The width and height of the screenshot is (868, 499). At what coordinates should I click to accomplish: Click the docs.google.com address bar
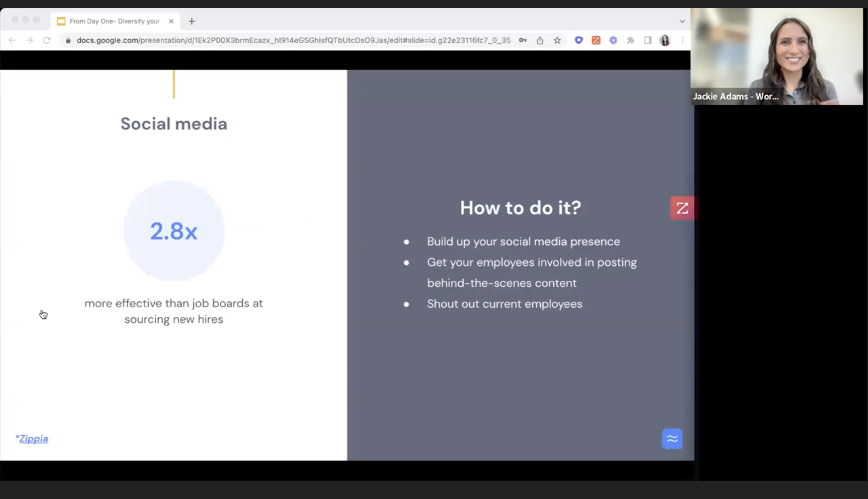click(293, 40)
